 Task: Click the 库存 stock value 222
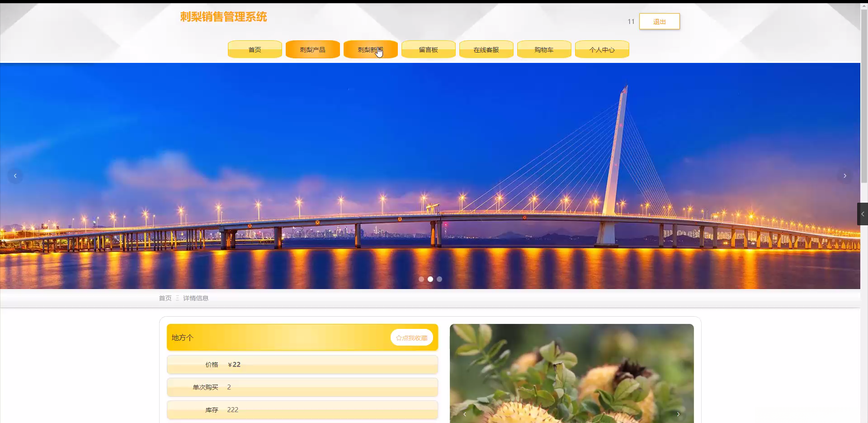coord(233,410)
